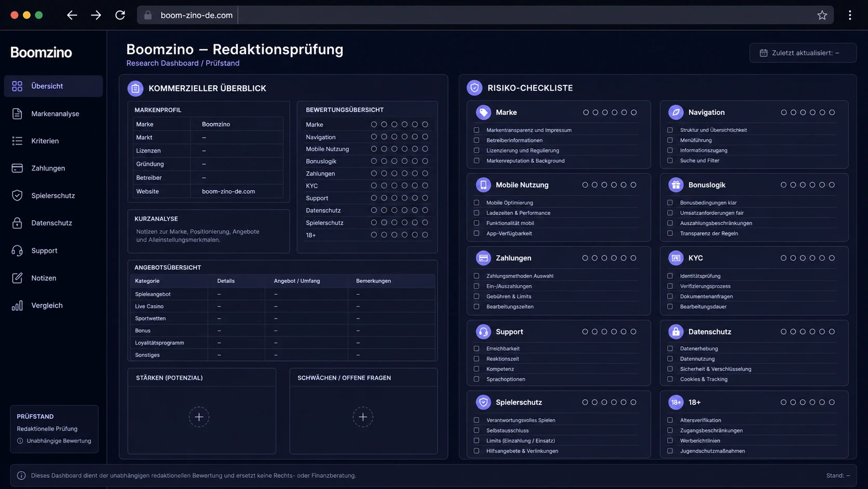868x489 pixels.
Task: Click the Bemerkungen column header
Action: (x=374, y=281)
